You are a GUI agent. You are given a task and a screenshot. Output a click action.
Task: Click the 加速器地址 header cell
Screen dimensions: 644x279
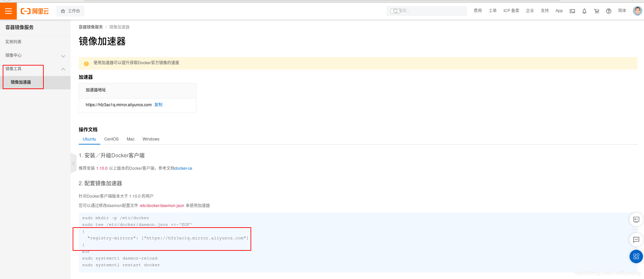[x=138, y=90]
